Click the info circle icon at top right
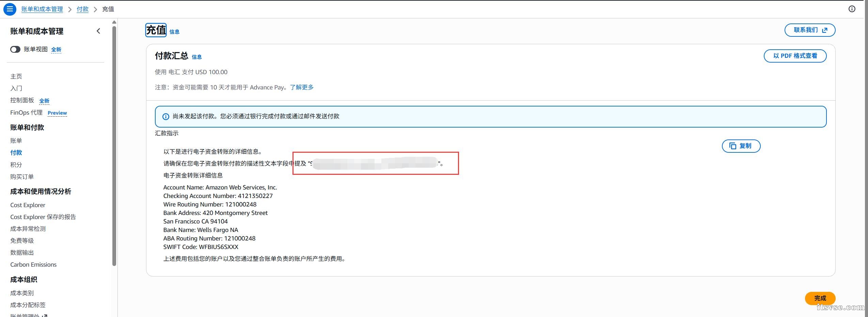Image resolution: width=868 pixels, height=317 pixels. [x=852, y=9]
